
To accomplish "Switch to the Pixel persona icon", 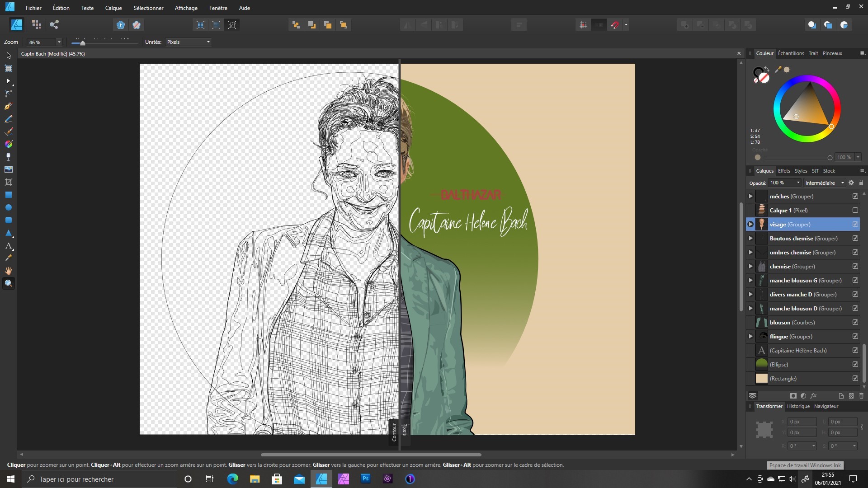I will [37, 25].
